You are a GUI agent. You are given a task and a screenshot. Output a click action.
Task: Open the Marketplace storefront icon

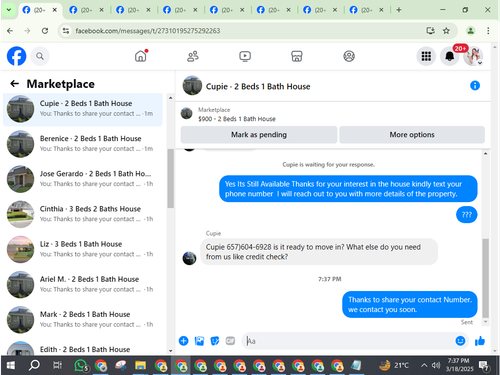pyautogui.click(x=297, y=56)
